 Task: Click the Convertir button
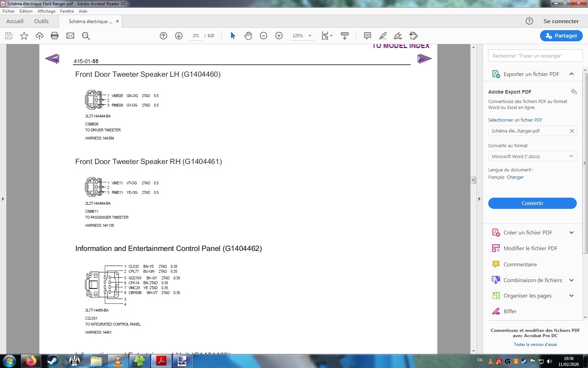(x=532, y=203)
